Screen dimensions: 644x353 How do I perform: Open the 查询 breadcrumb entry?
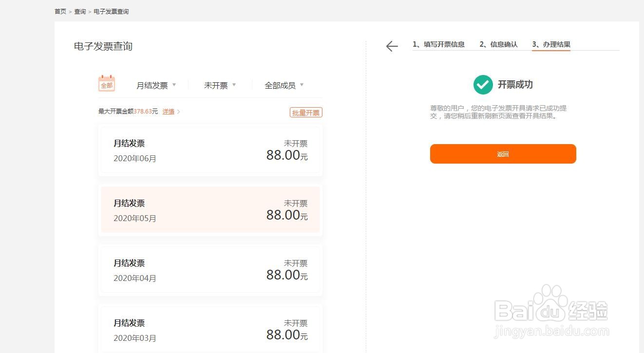click(79, 11)
